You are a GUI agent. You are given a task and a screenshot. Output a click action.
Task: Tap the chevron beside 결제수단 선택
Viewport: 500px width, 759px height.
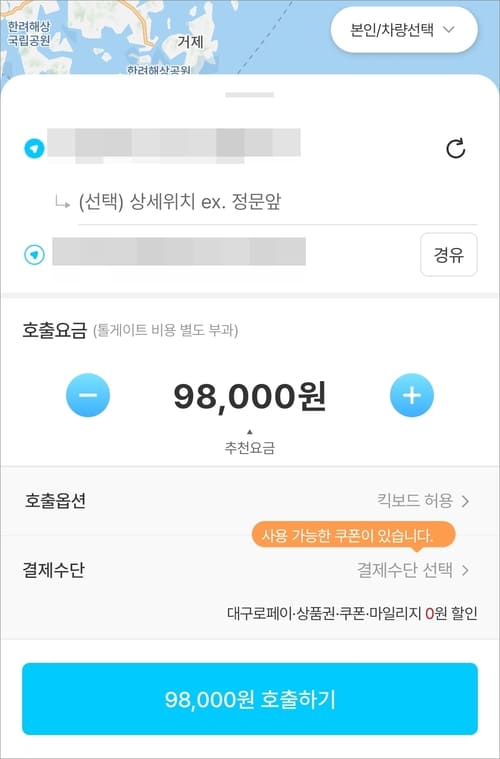(x=466, y=571)
